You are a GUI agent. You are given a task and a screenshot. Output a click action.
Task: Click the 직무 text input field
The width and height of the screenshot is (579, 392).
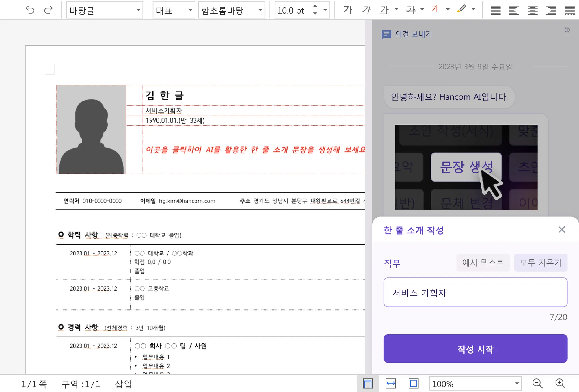pyautogui.click(x=475, y=292)
